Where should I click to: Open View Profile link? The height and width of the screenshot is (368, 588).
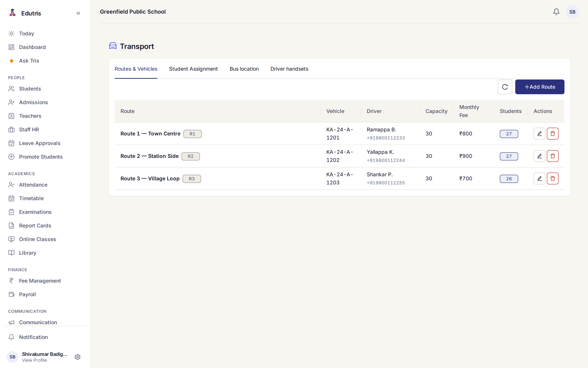click(x=35, y=360)
